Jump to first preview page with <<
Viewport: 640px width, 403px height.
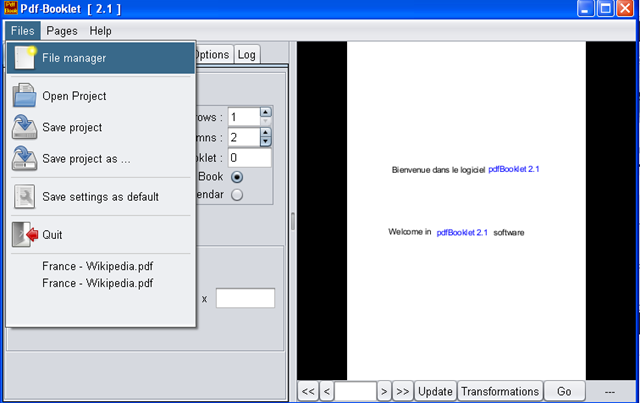coord(308,392)
